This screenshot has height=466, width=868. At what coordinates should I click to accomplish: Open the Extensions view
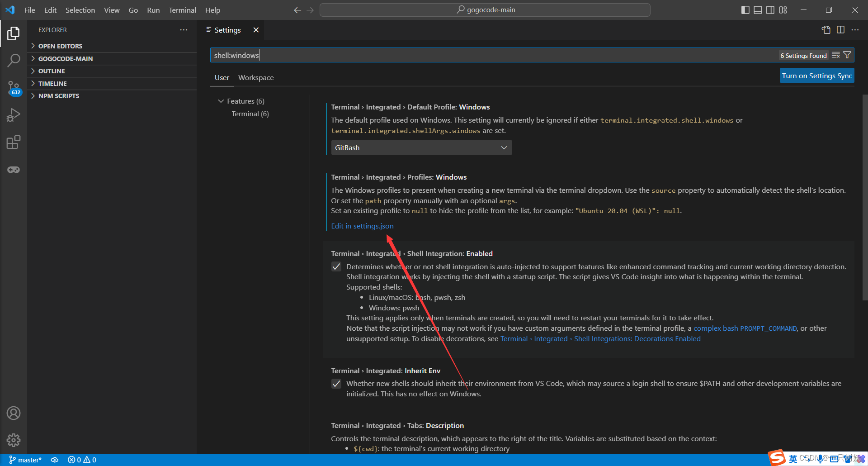(13, 142)
